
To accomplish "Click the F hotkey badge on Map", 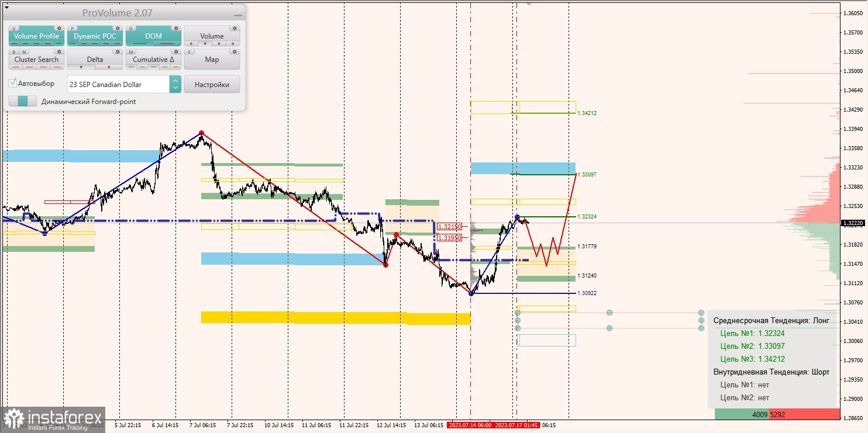I will point(190,51).
